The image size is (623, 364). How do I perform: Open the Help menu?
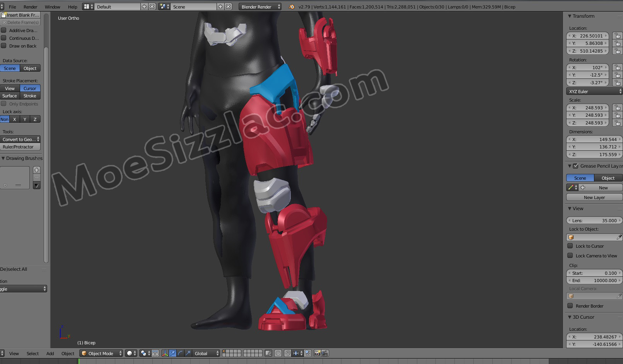(x=73, y=7)
